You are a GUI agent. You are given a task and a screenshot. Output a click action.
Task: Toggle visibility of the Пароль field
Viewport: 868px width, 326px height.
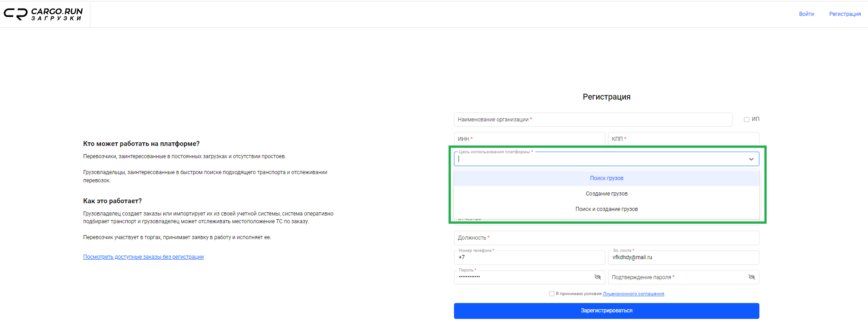pyautogui.click(x=598, y=277)
